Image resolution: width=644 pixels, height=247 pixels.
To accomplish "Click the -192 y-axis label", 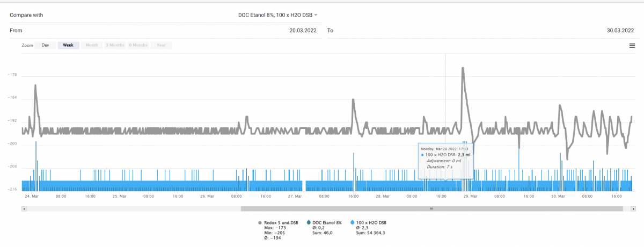I will point(12,121).
